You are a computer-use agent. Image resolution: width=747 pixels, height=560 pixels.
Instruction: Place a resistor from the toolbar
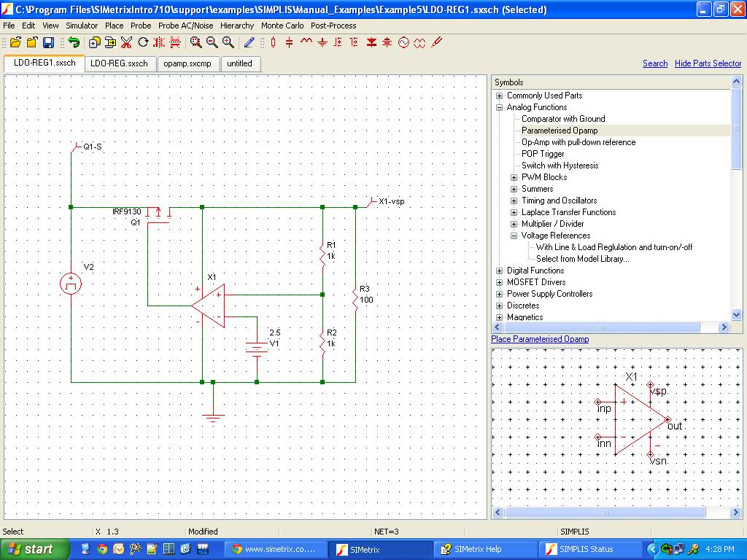click(274, 43)
